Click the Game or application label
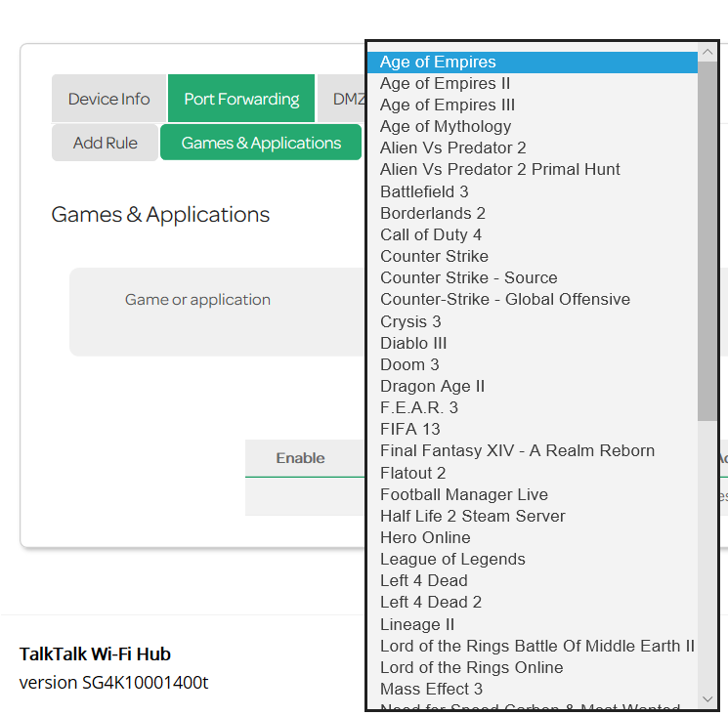This screenshot has width=728, height=716. pos(197,300)
